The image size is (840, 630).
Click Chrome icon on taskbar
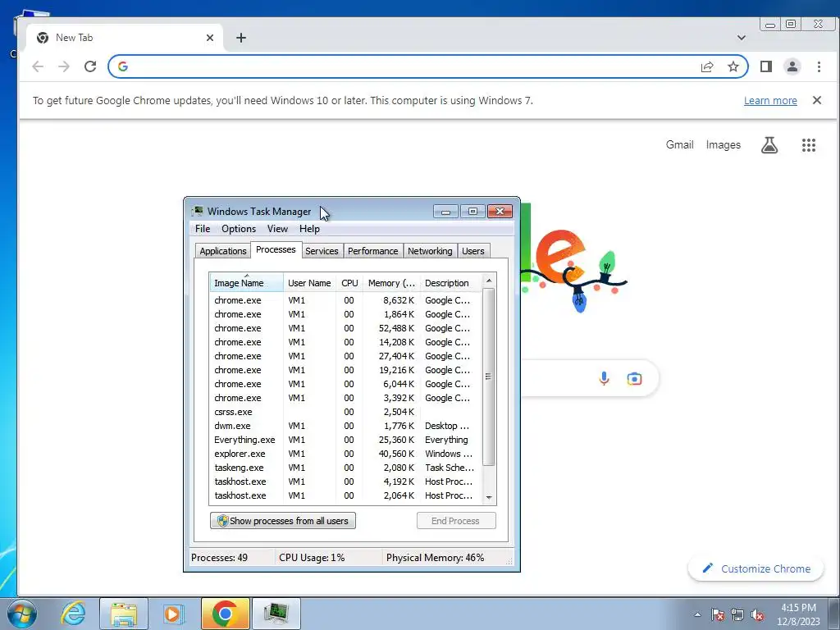(225, 614)
